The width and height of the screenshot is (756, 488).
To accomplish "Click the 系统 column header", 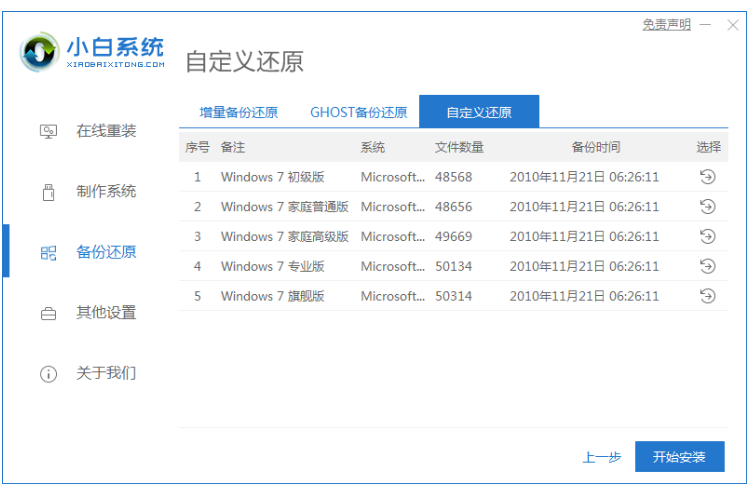I will click(x=373, y=147).
